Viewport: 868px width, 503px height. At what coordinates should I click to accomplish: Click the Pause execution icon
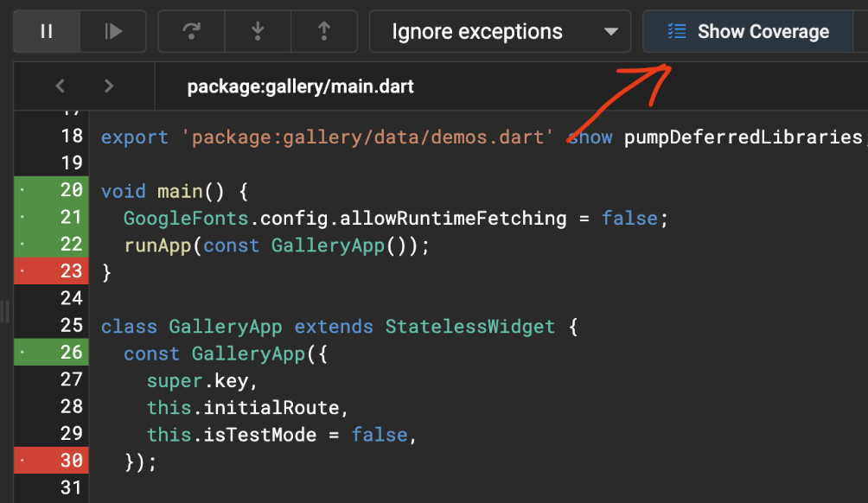[x=45, y=31]
